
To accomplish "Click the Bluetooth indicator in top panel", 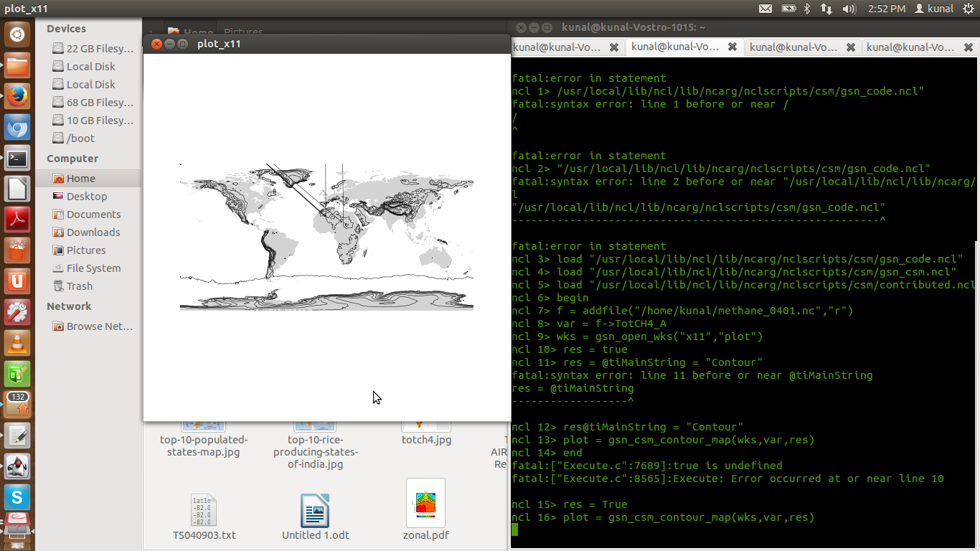I will [x=806, y=9].
